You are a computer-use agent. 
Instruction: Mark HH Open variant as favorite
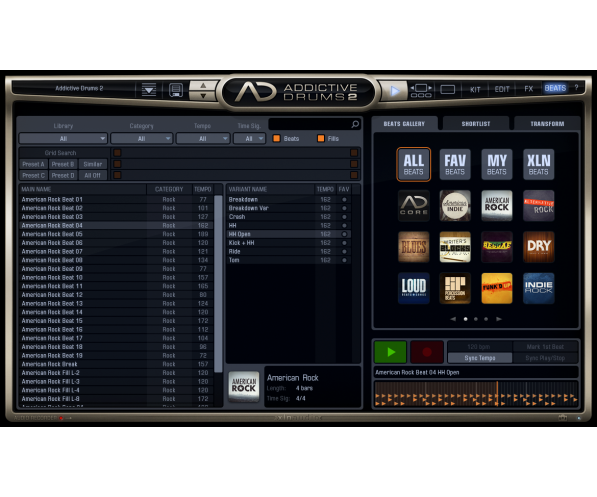pyautogui.click(x=344, y=234)
